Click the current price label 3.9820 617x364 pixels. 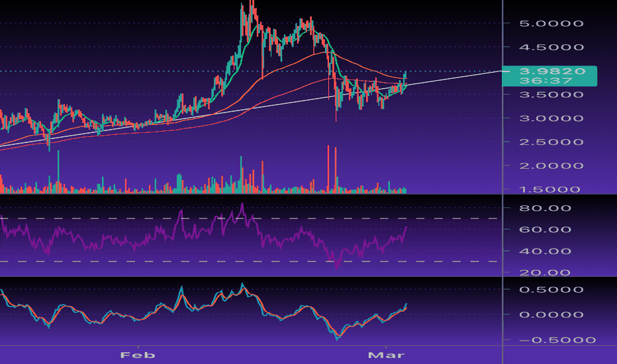pos(552,71)
